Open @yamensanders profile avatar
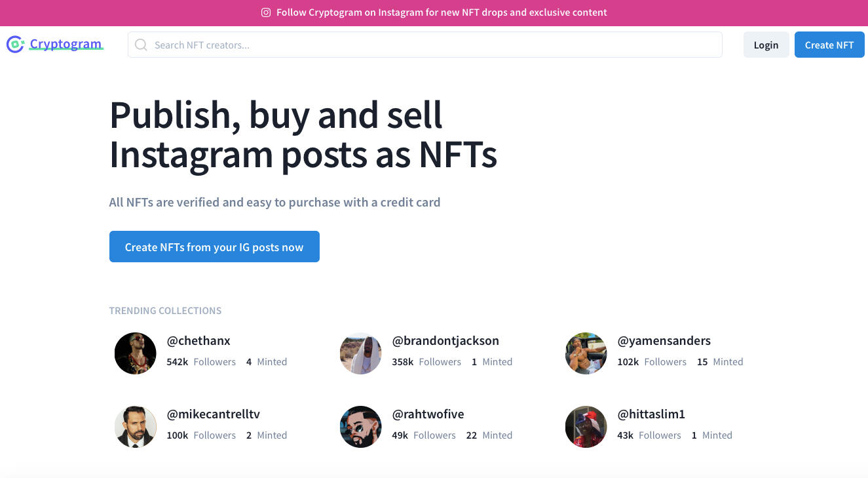 point(586,353)
